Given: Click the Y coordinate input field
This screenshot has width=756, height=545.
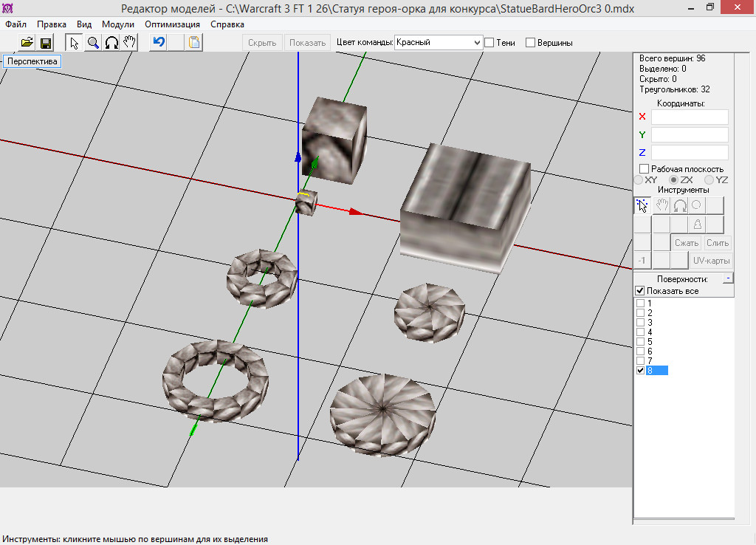Looking at the screenshot, I should [690, 134].
